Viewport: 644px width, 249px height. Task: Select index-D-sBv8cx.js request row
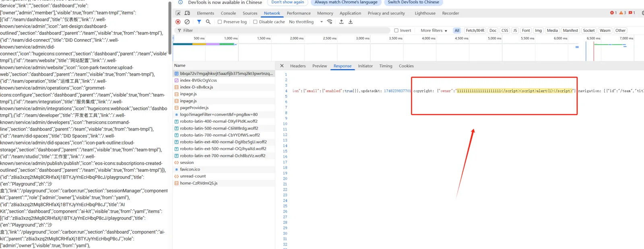tap(224, 87)
